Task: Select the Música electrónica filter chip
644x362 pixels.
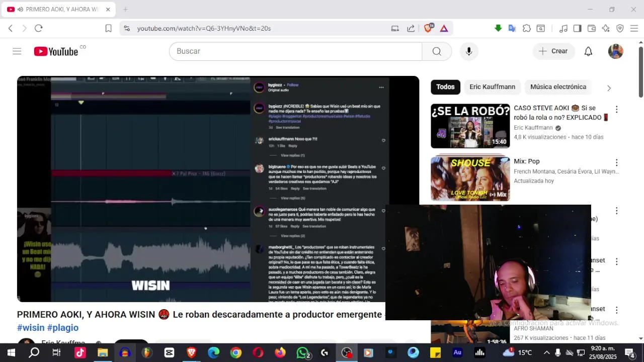Action: click(558, 87)
